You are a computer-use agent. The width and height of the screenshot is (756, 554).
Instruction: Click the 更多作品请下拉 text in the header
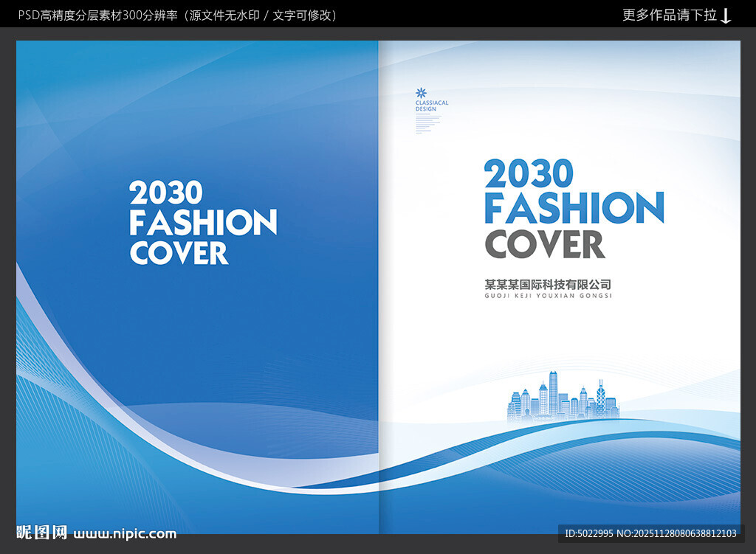tap(669, 15)
